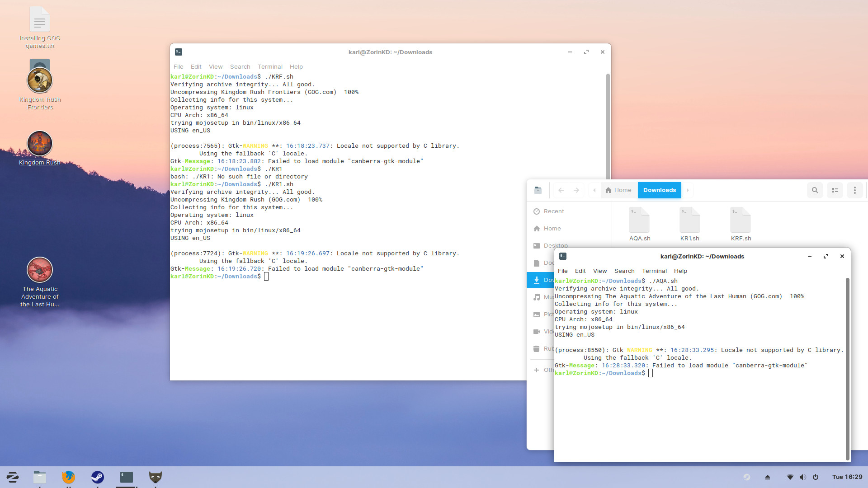Select the KR1.sh file

click(690, 224)
